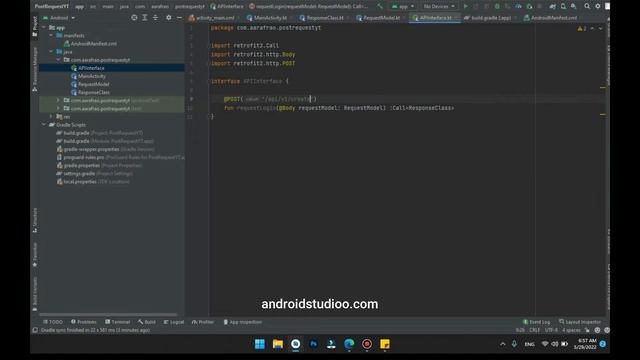Screen dimensions: 640x360
Task: Open the Build tool window
Action: 147,322
